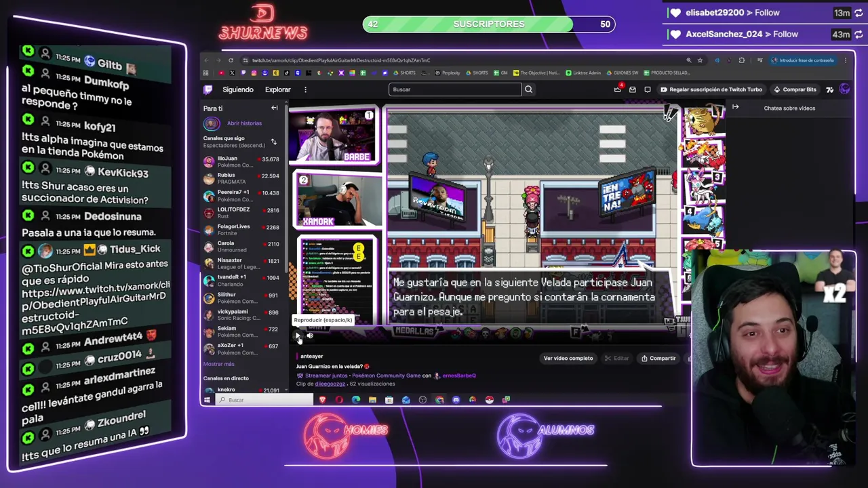Open the vickypalami channel in sidebar
The image size is (868, 488).
(241, 314)
